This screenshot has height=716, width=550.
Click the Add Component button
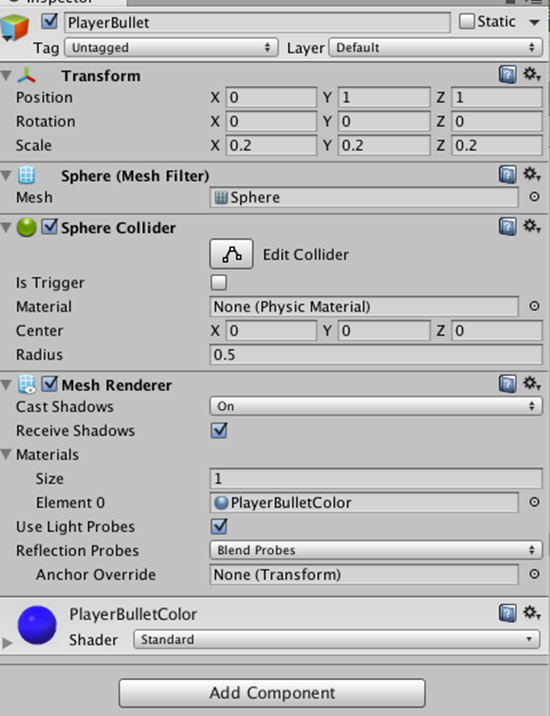point(272,693)
